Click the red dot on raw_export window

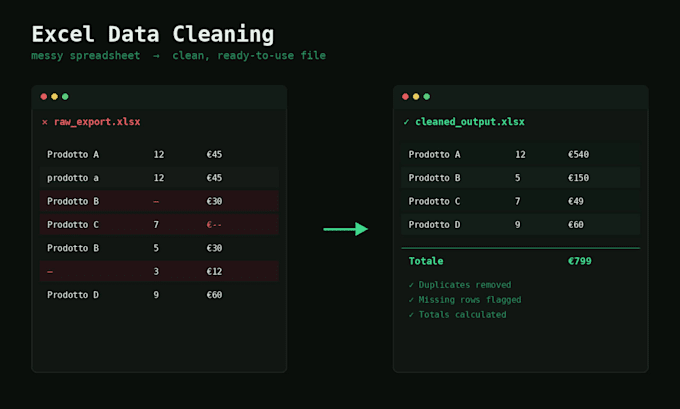point(44,96)
